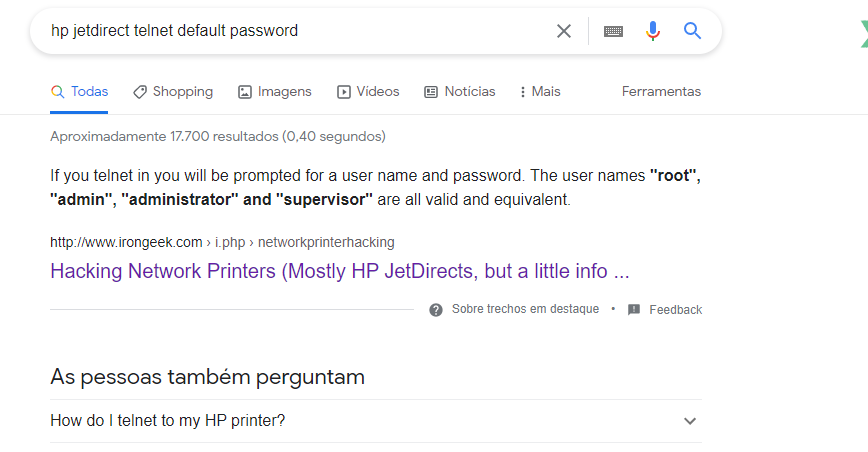Select the Todas results tab
The image size is (868, 452).
[80, 92]
